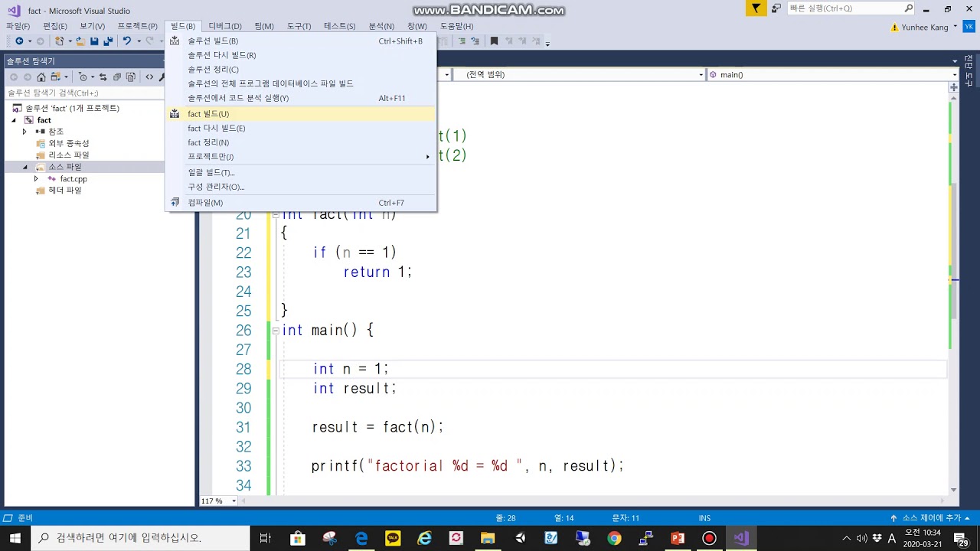Collapse the main function code block

click(x=276, y=331)
